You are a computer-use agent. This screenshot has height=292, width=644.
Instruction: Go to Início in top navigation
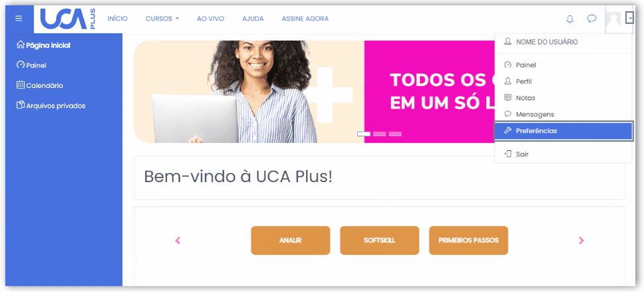(x=117, y=19)
